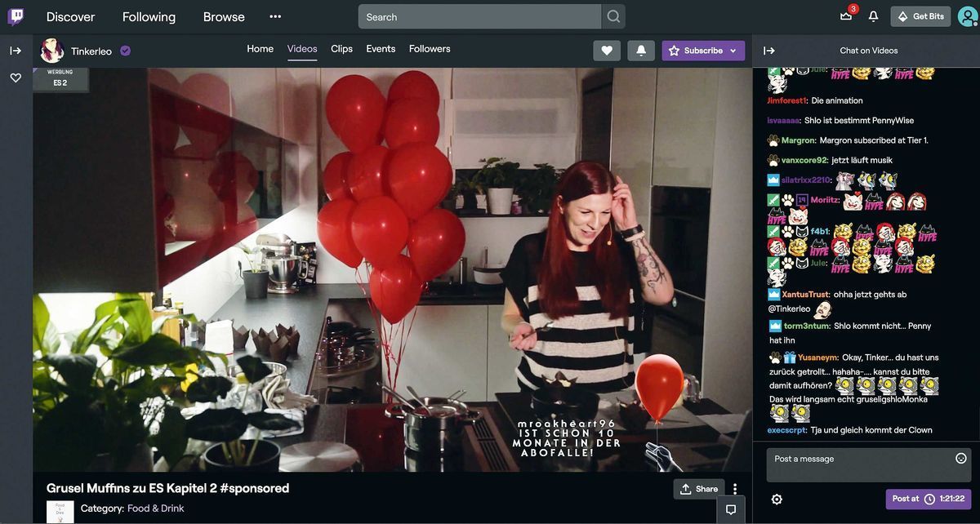Screen dimensions: 980x524
Task: Toggle channel notifications bell button
Action: pos(641,51)
